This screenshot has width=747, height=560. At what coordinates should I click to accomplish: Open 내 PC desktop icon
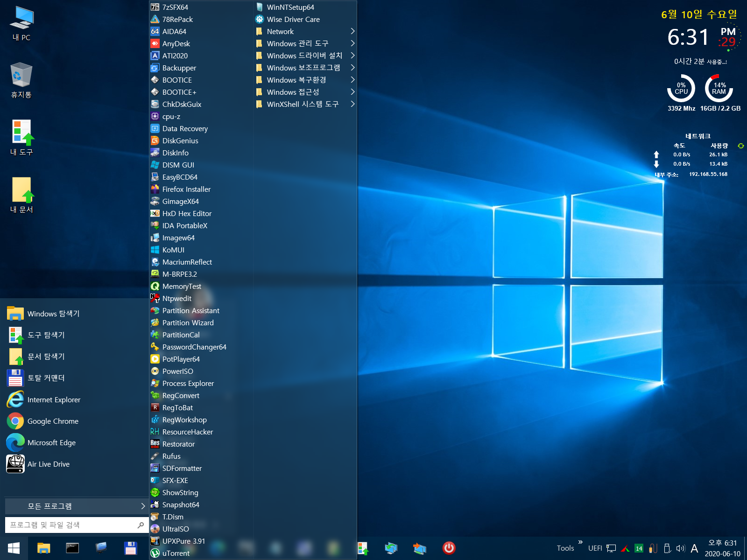click(21, 23)
